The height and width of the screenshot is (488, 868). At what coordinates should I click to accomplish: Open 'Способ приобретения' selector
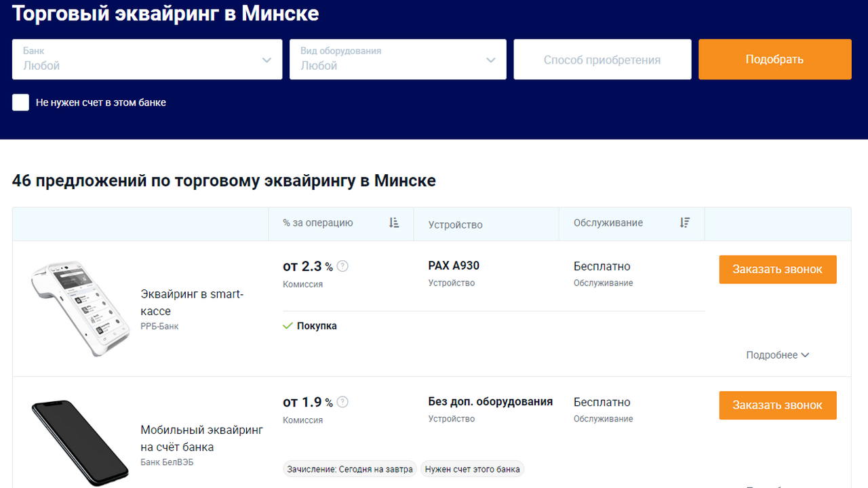coord(602,60)
